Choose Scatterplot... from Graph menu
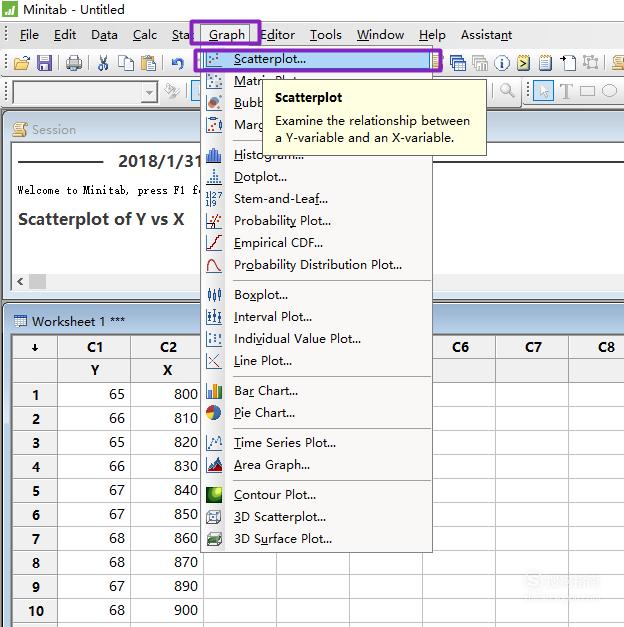Viewport: 624px width, 627px height. point(316,59)
